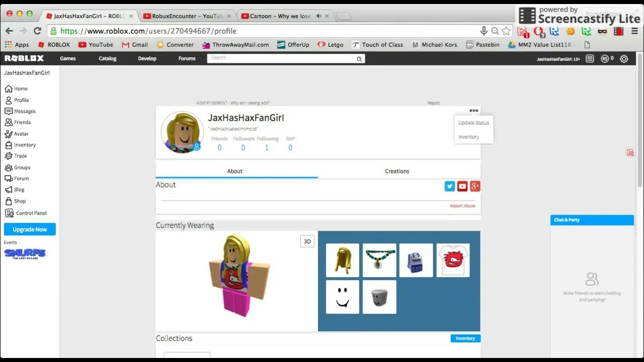The height and width of the screenshot is (362, 644).
Task: Click the blue Inventory button beside Collections
Action: (x=465, y=338)
